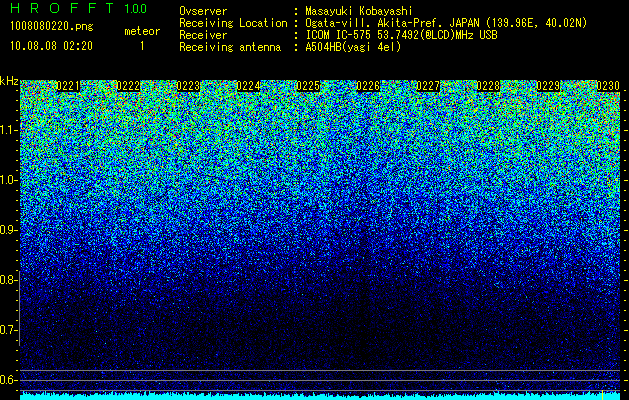Click the A504HB(yagi 4el) antenna text

(x=353, y=47)
